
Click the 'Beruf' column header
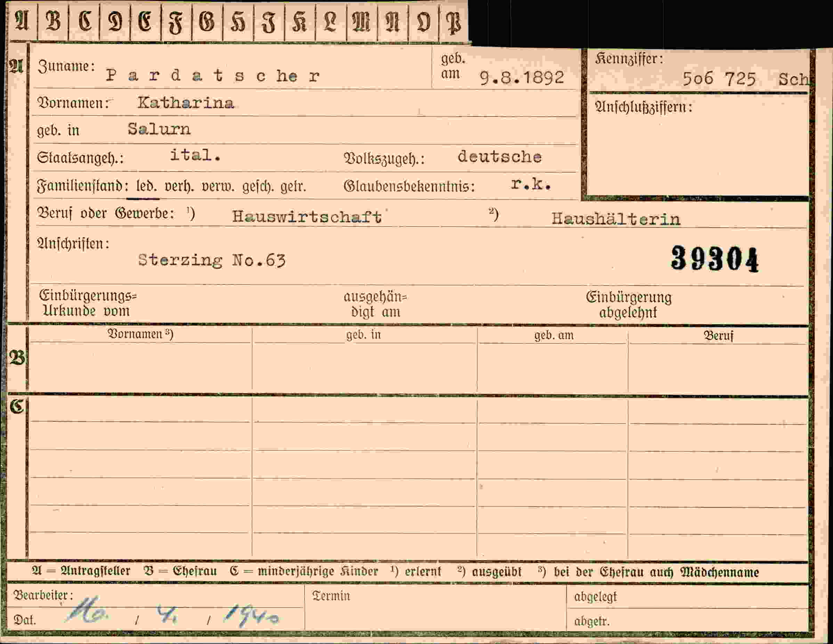pyautogui.click(x=719, y=335)
